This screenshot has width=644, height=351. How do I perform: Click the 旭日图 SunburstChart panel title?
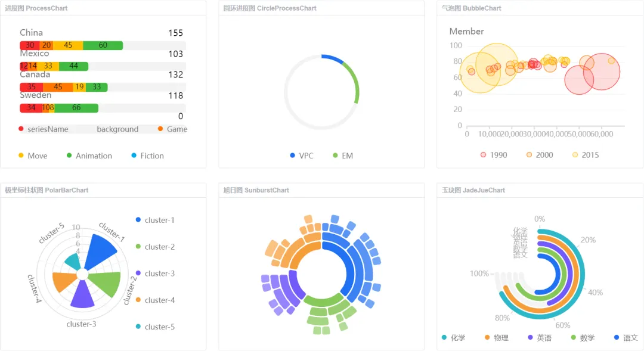pyautogui.click(x=256, y=190)
